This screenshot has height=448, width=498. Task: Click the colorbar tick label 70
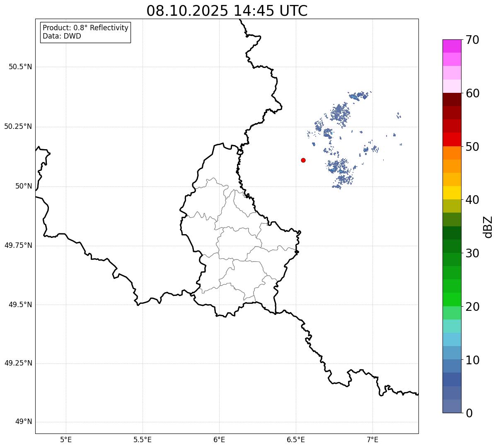tap(472, 40)
